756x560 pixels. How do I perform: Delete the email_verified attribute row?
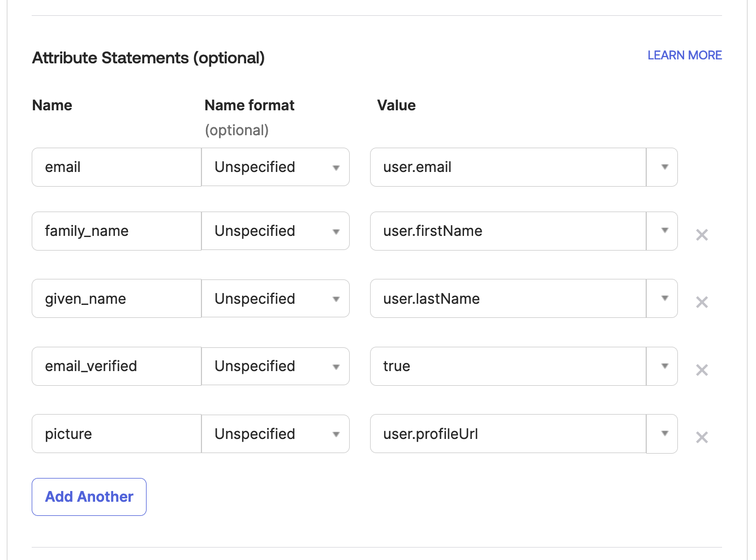(x=702, y=370)
